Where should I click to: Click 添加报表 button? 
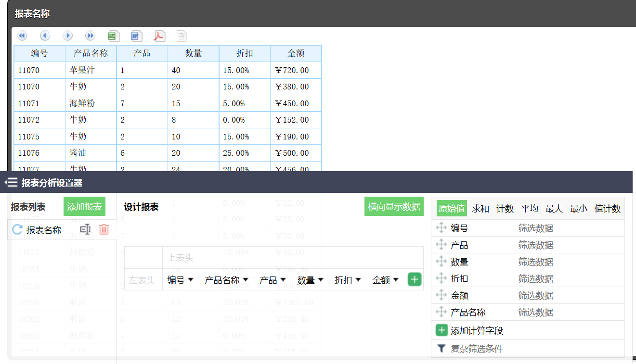click(84, 207)
